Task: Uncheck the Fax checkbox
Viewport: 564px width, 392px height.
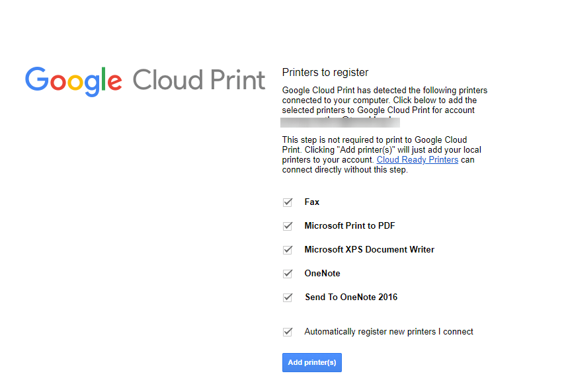Action: pos(288,202)
